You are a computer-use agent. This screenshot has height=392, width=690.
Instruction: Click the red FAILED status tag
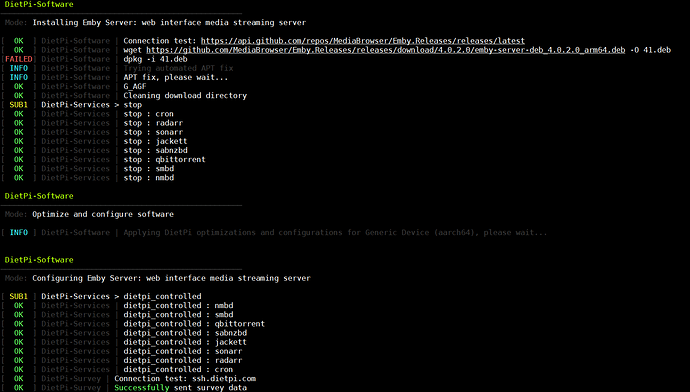coord(18,59)
